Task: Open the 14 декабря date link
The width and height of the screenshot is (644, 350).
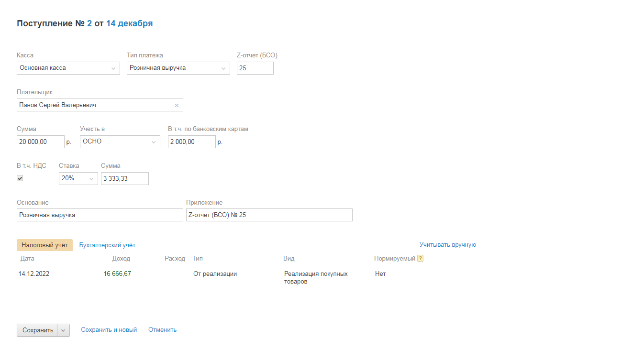Action: click(x=129, y=23)
